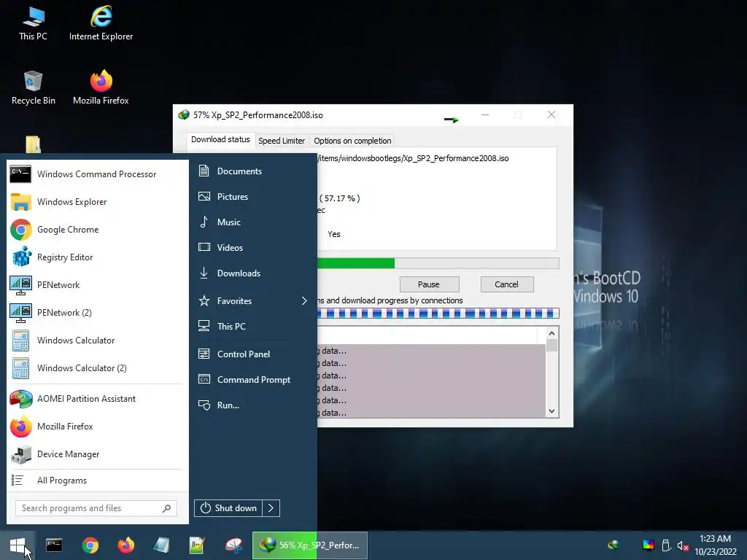Switch to Download status tab
This screenshot has width=747, height=560.
(220, 139)
